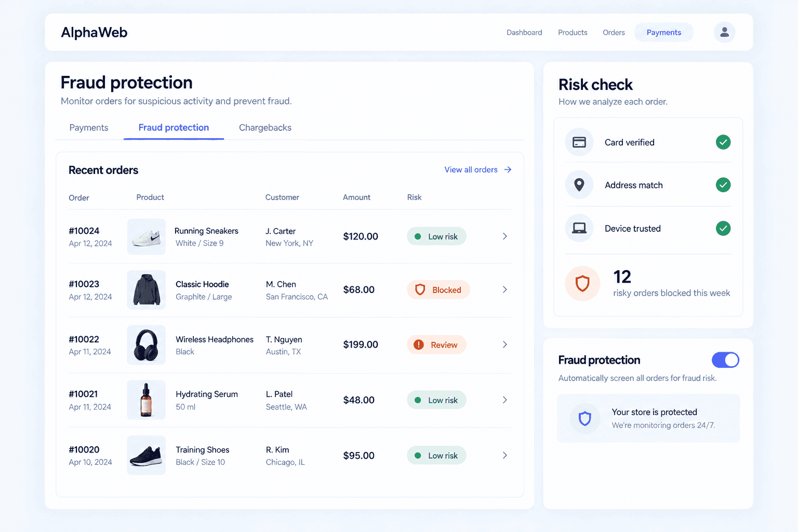Viewport: 798px width, 532px height.
Task: Click the laptop icon for Device trusted
Action: 579,228
